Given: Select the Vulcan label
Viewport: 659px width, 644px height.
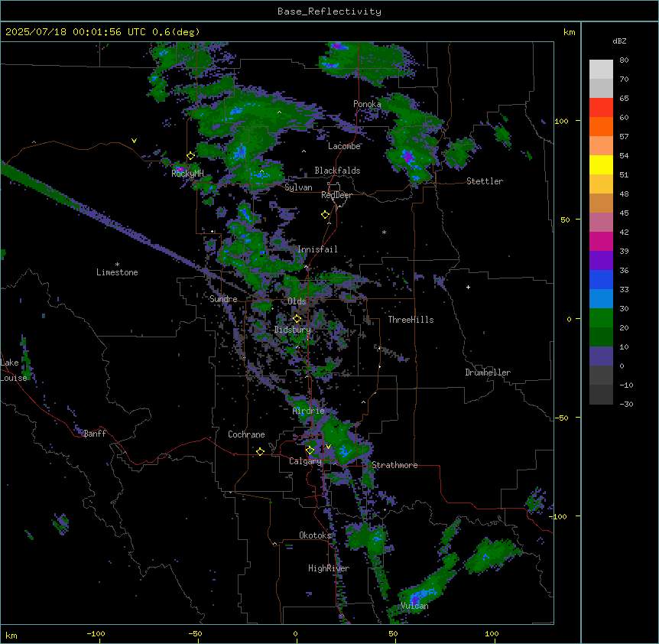Looking at the screenshot, I should click(414, 606).
